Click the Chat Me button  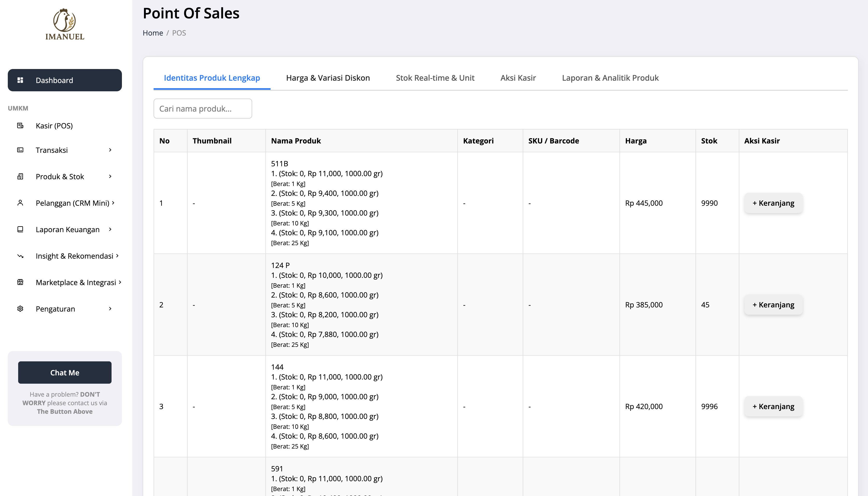click(65, 372)
